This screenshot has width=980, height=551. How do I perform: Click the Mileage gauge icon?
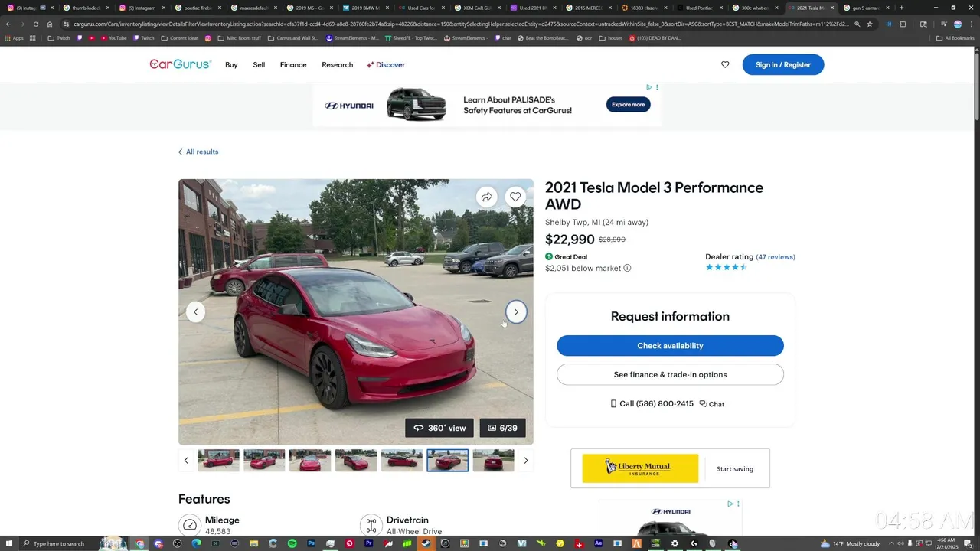tap(189, 525)
